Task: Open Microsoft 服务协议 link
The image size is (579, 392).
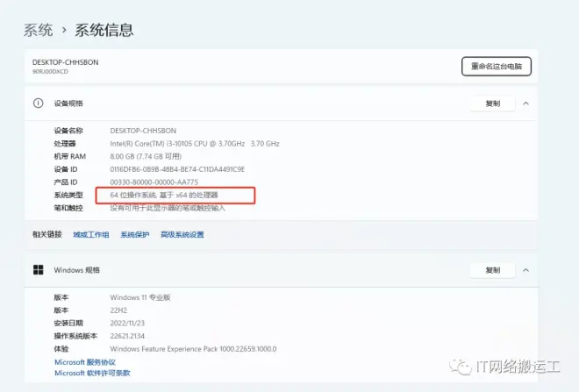Action: point(85,362)
